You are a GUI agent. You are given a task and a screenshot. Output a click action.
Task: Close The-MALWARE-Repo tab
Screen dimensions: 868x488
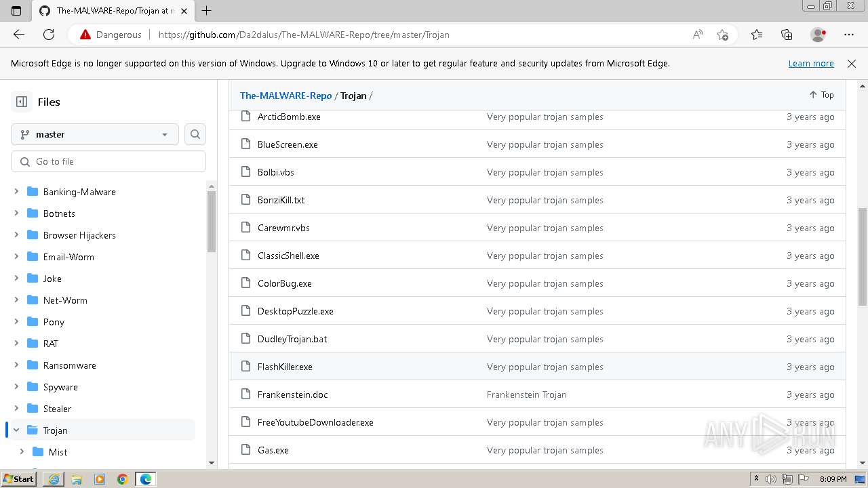(x=184, y=11)
